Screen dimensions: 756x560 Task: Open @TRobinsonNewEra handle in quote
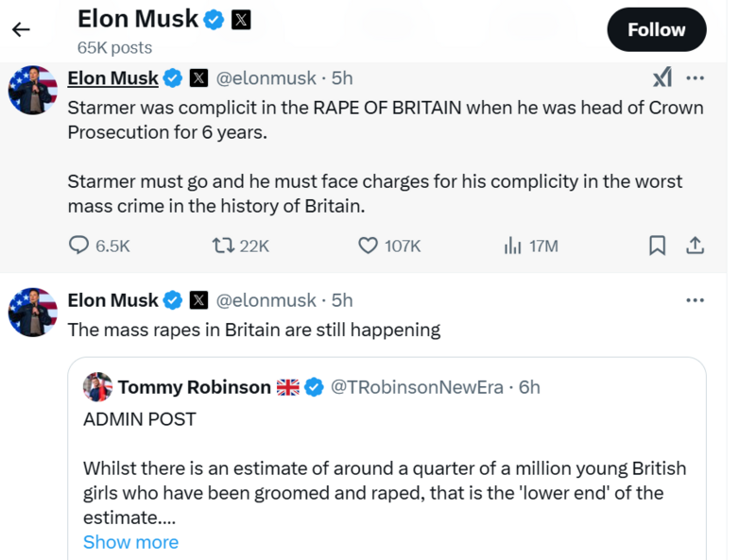(416, 387)
